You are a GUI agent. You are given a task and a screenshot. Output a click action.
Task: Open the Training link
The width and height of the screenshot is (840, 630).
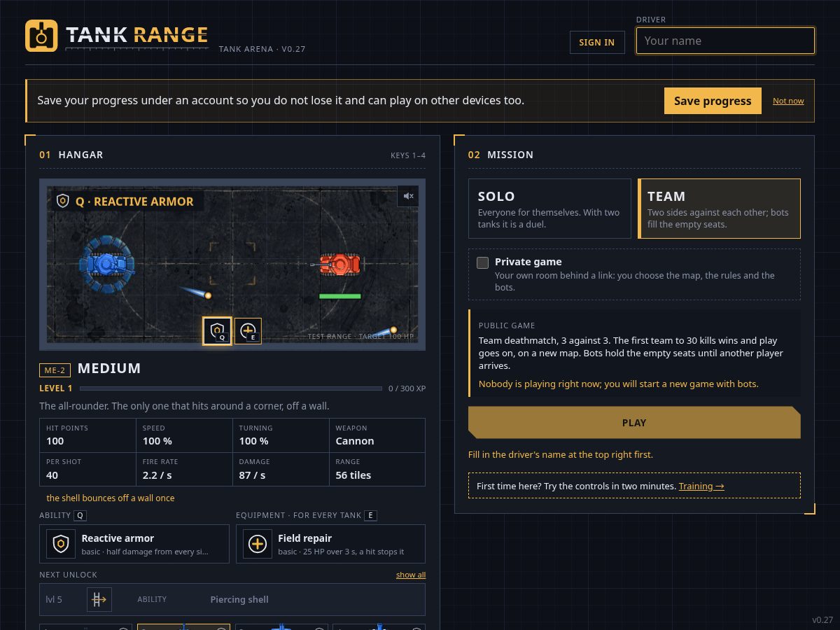click(x=701, y=486)
